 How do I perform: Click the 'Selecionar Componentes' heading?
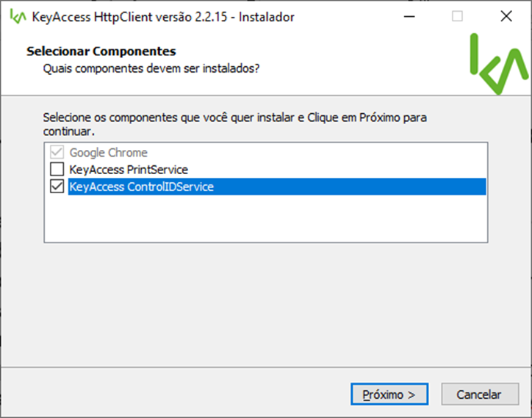coord(101,51)
